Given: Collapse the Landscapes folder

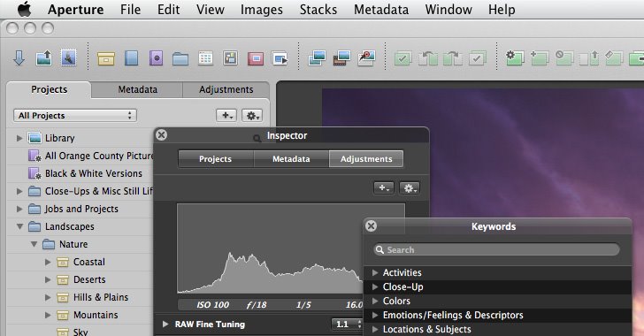Looking at the screenshot, I should click(19, 226).
